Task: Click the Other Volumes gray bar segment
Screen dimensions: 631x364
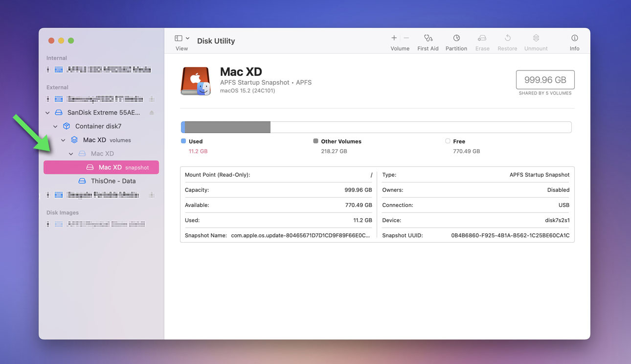Action: 227,127
